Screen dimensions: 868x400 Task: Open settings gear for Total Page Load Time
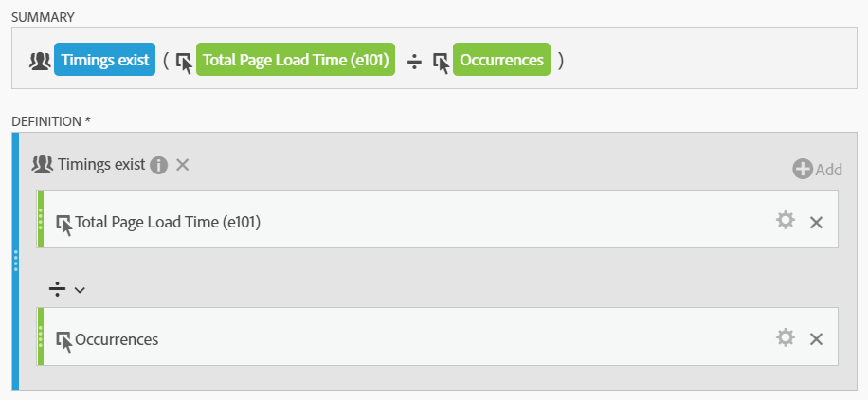785,221
